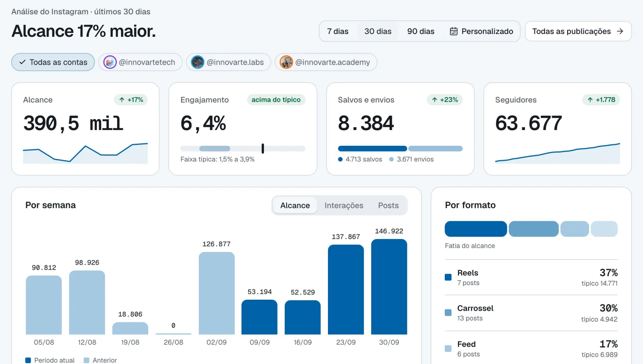Select the 90 dias time range
The image size is (643, 364).
click(421, 31)
